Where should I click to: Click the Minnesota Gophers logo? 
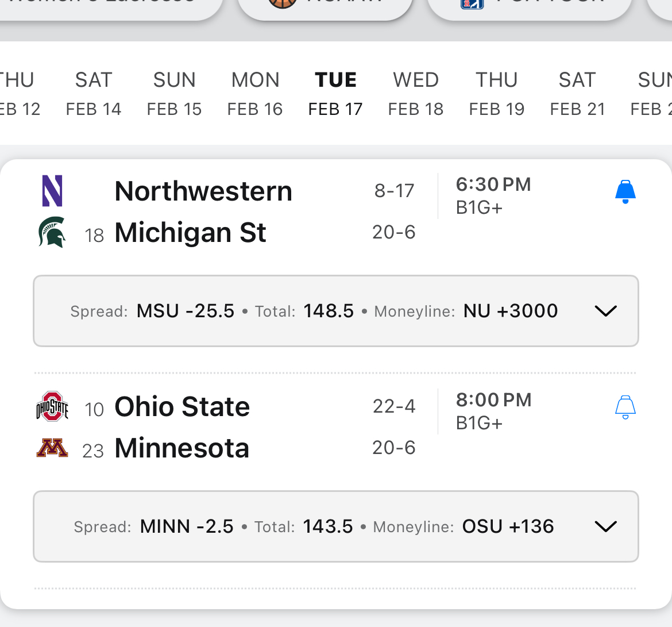tap(52, 448)
